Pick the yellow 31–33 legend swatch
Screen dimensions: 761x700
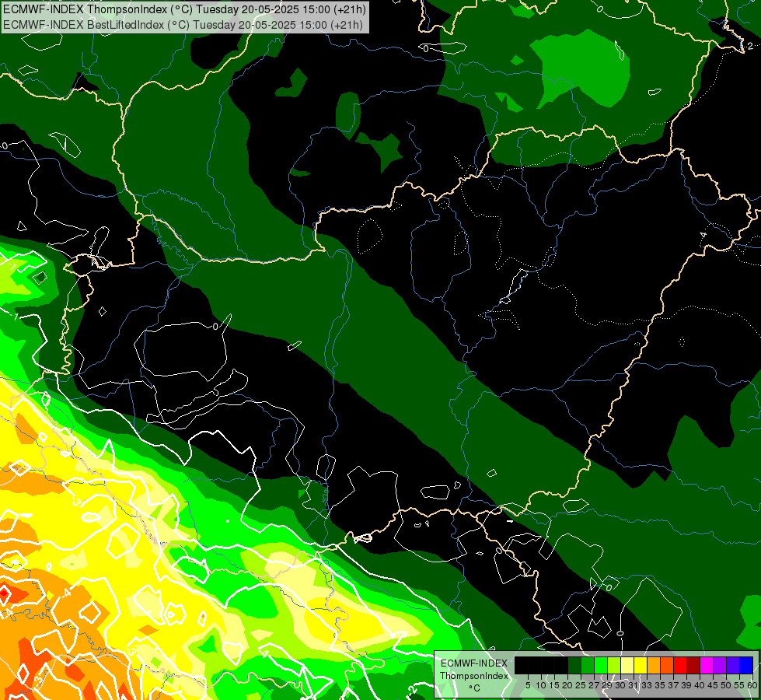[x=641, y=665]
